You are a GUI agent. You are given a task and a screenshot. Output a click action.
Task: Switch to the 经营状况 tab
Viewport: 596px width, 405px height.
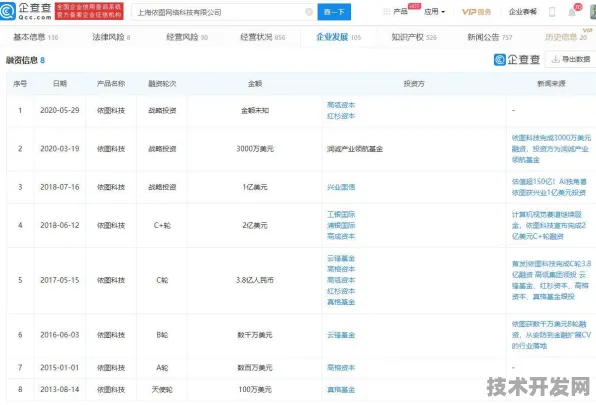coord(263,37)
